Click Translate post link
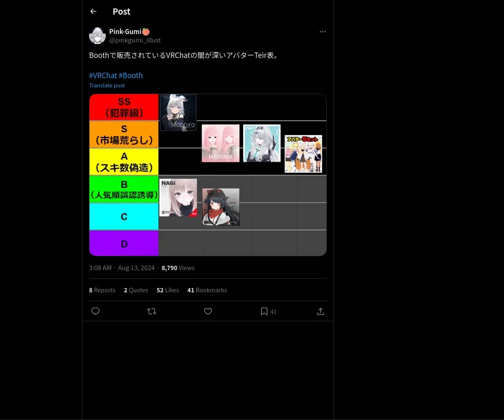This screenshot has height=420, width=504. [107, 85]
